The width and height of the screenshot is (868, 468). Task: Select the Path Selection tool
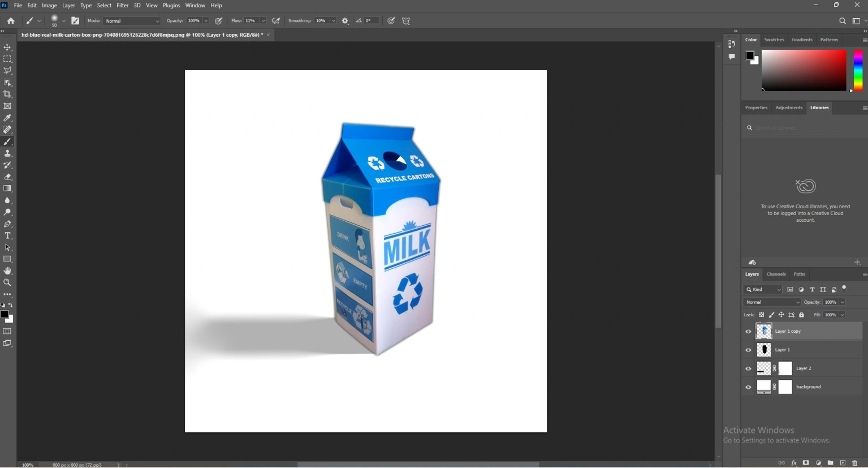7,247
